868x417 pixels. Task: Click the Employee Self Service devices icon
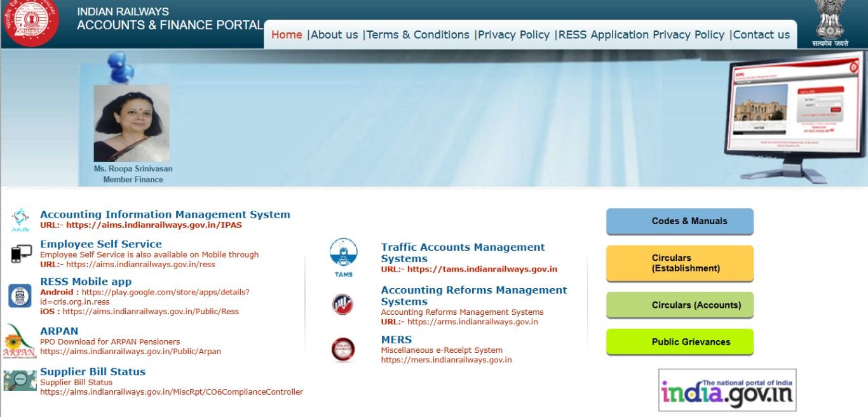pyautogui.click(x=20, y=254)
